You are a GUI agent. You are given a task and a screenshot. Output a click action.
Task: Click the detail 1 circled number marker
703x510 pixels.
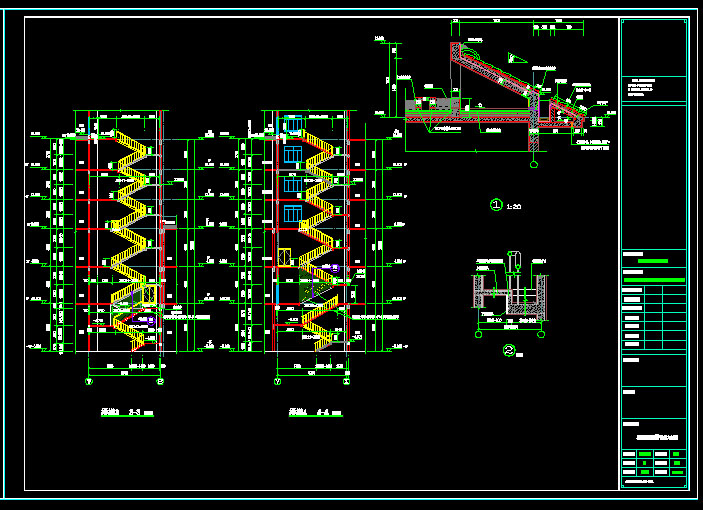[496, 205]
